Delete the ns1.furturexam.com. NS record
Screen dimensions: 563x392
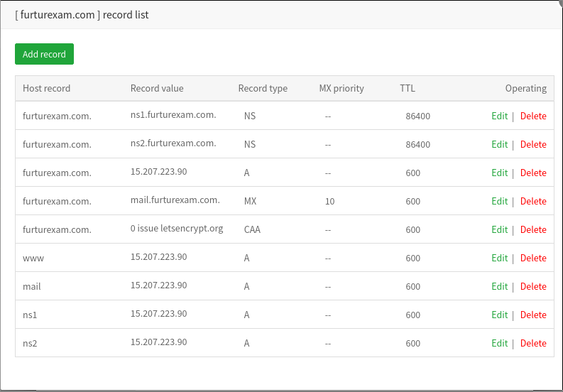point(533,116)
